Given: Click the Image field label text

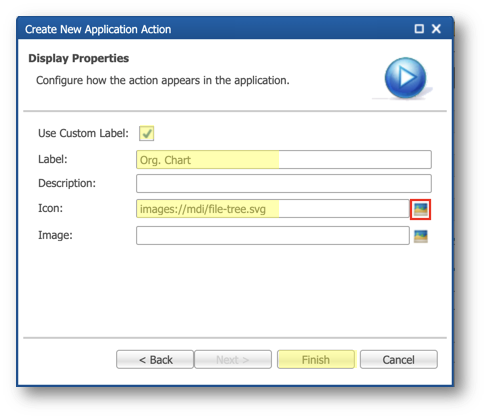Looking at the screenshot, I should (x=55, y=235).
